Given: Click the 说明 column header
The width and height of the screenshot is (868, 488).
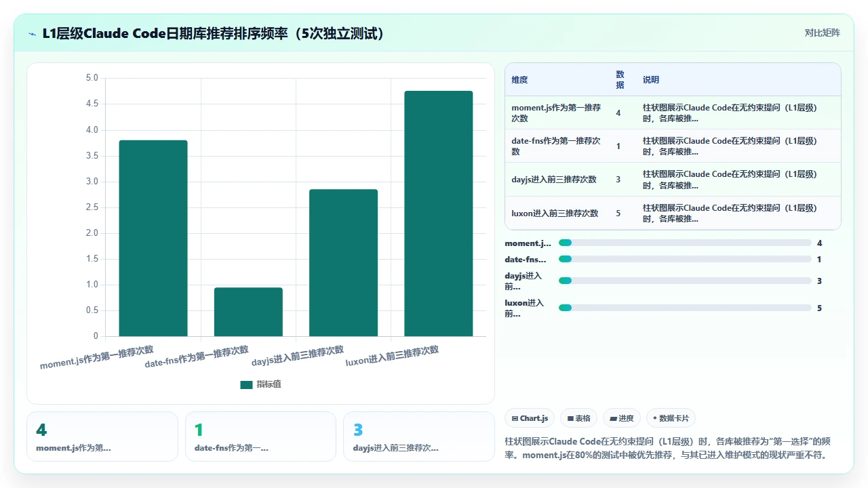Looking at the screenshot, I should click(651, 80).
